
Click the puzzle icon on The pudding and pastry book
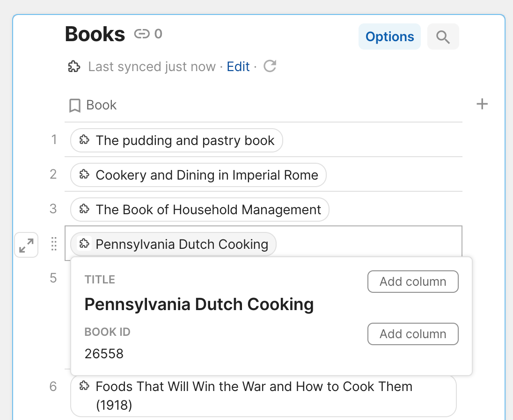coord(84,140)
